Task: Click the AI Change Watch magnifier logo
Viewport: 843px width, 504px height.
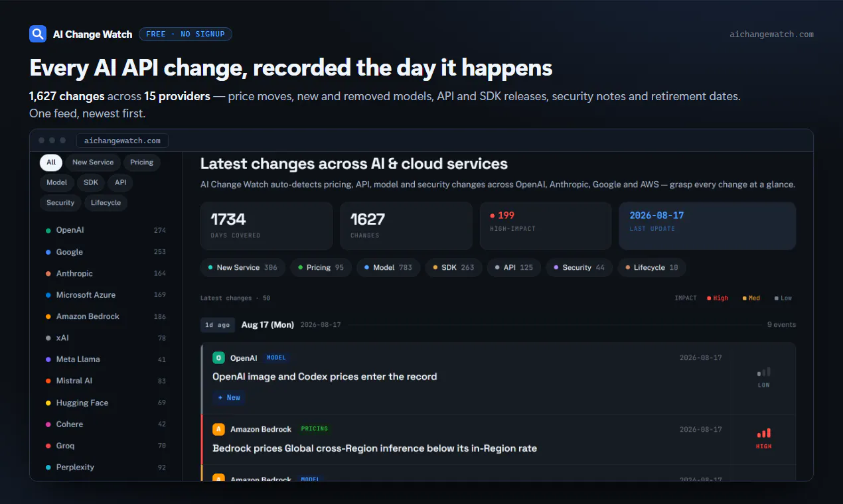Action: [x=38, y=34]
